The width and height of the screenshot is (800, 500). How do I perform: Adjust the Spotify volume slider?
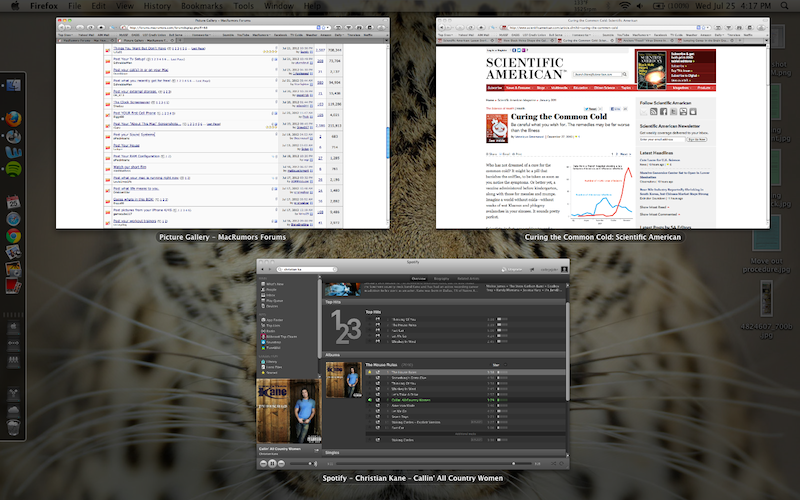pyautogui.click(x=303, y=464)
